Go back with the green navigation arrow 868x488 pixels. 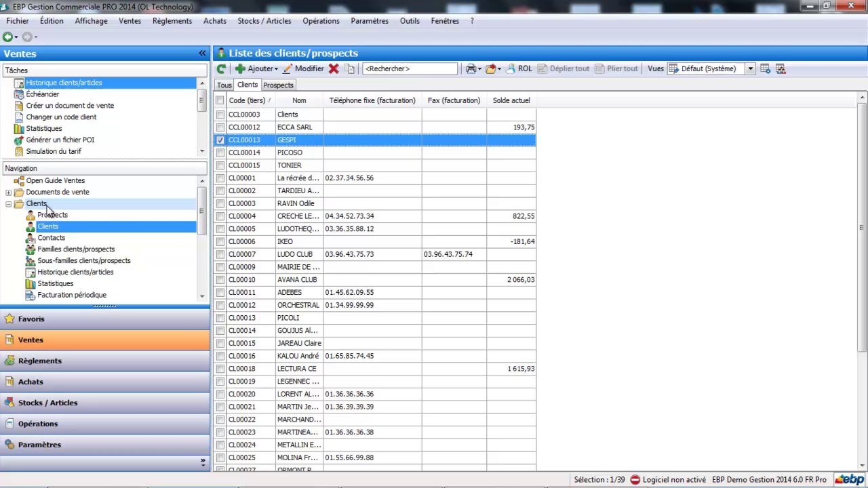coord(7,37)
